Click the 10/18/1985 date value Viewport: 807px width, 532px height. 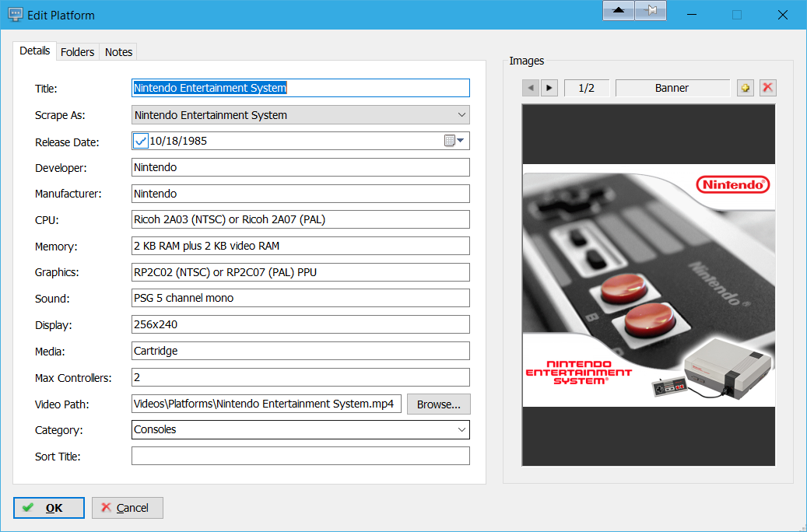click(178, 141)
